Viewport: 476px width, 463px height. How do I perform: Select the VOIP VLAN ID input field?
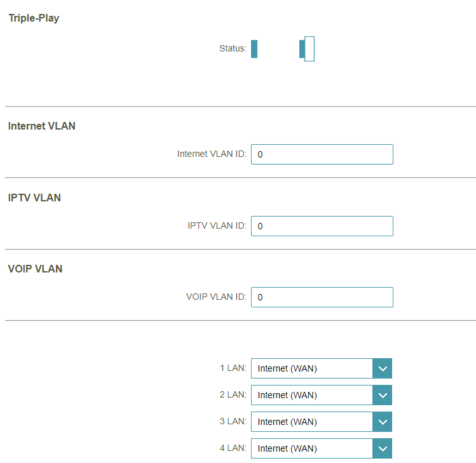pos(322,297)
